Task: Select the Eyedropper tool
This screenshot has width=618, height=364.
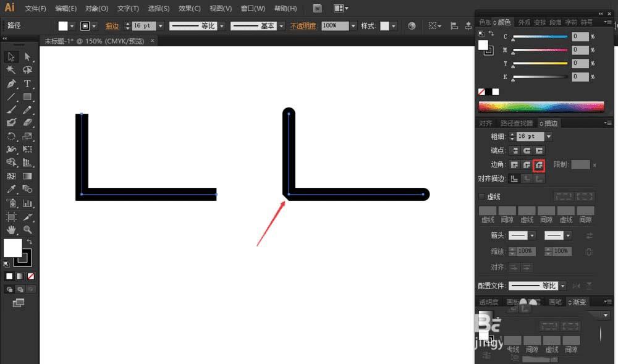Action: coord(10,189)
